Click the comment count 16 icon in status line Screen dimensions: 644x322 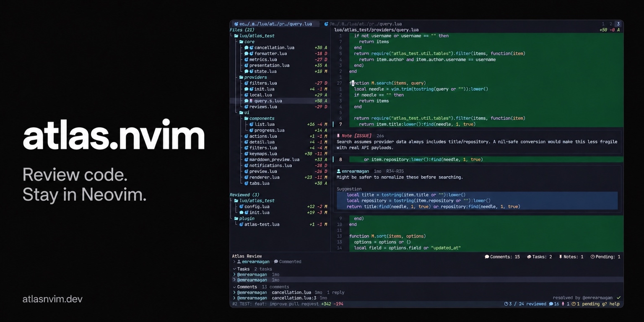[551, 304]
